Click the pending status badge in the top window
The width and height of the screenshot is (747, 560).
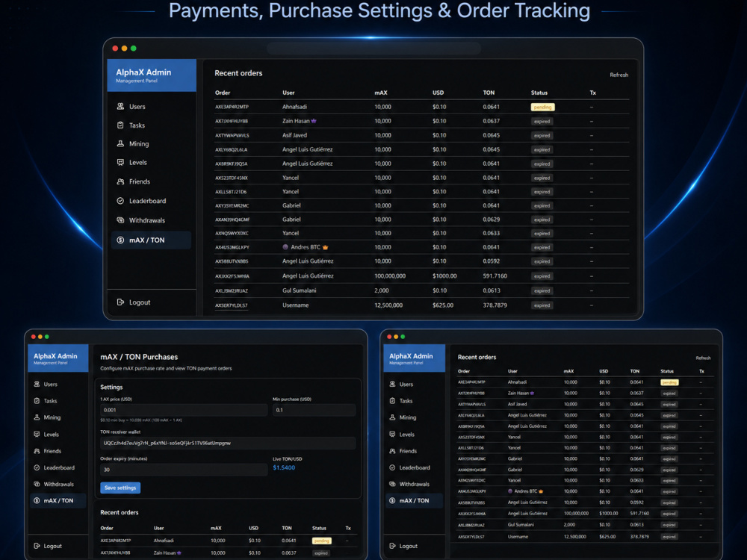tap(542, 107)
